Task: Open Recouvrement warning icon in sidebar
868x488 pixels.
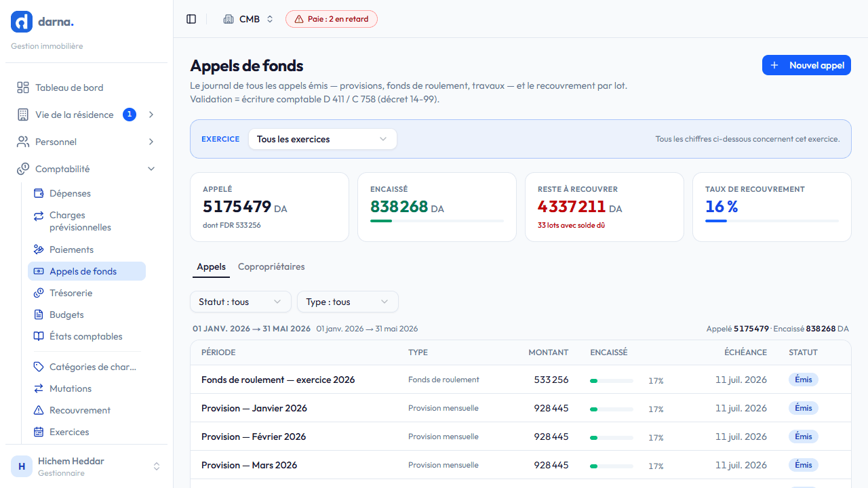Action: pyautogui.click(x=39, y=410)
